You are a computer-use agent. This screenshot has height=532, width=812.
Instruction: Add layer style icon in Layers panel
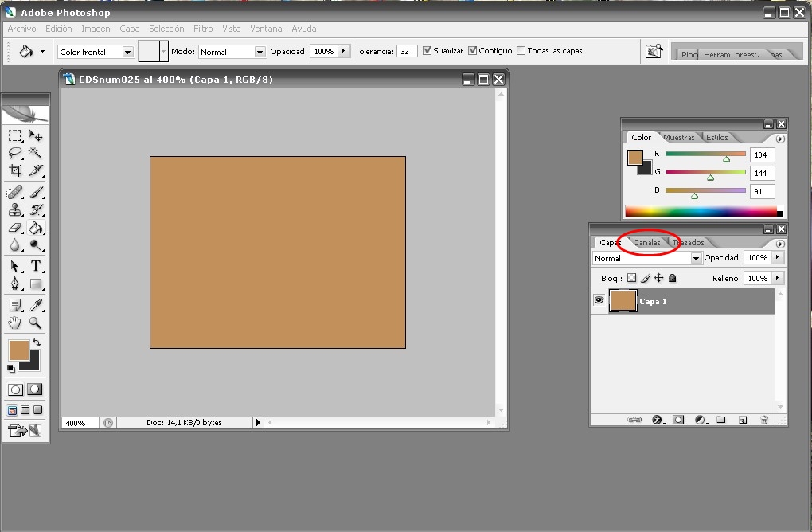click(x=658, y=420)
